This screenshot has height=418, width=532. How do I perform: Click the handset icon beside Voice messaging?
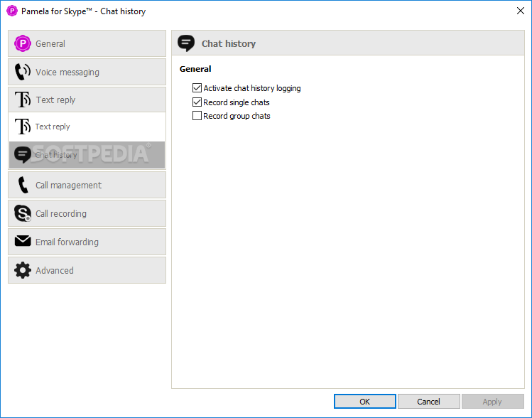(x=23, y=72)
